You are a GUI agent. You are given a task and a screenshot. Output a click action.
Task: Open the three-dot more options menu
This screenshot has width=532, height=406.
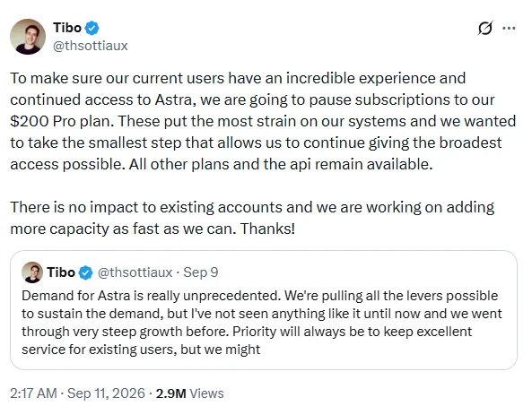(509, 29)
